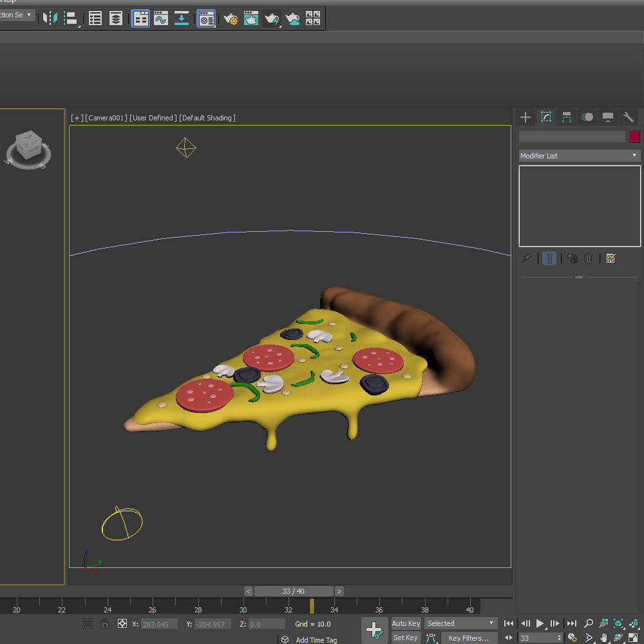Toggle Pin Stack icon
The image size is (644, 644).
click(x=526, y=258)
